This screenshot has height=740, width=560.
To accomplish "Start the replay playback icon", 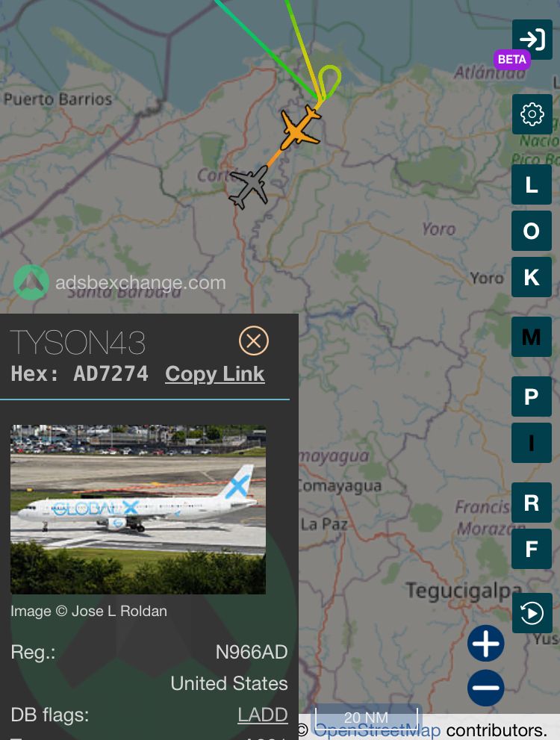I will pyautogui.click(x=532, y=613).
